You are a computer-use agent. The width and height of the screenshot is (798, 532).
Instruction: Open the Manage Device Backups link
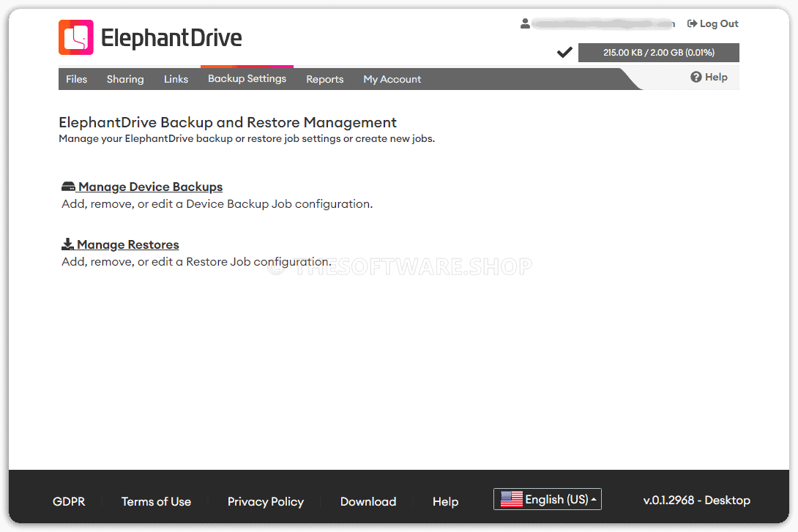point(151,187)
